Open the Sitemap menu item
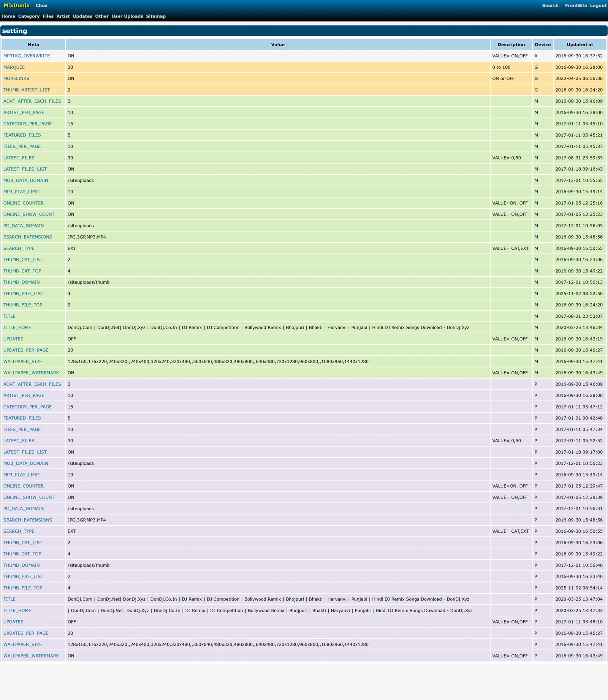Screen dimensions: 608x700 click(156, 16)
